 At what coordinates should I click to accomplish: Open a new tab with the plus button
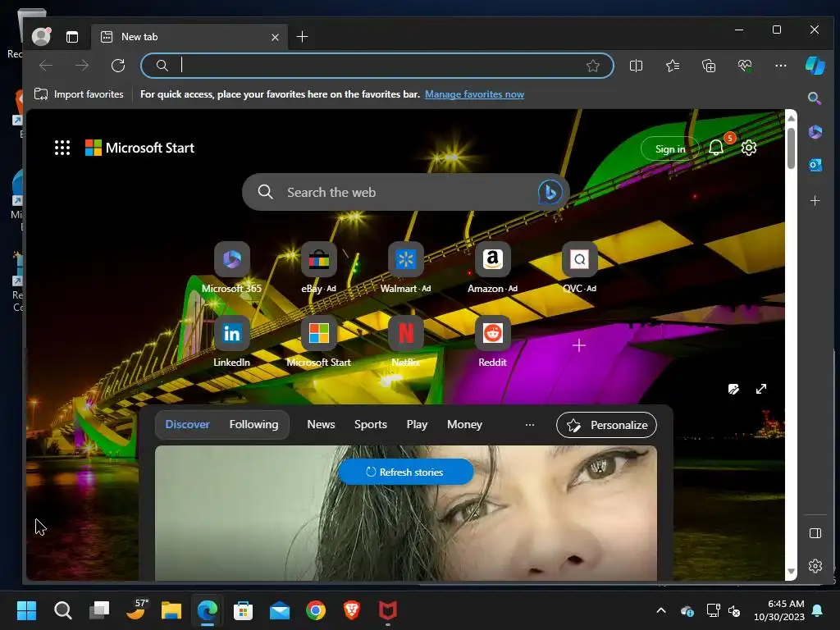pos(302,36)
